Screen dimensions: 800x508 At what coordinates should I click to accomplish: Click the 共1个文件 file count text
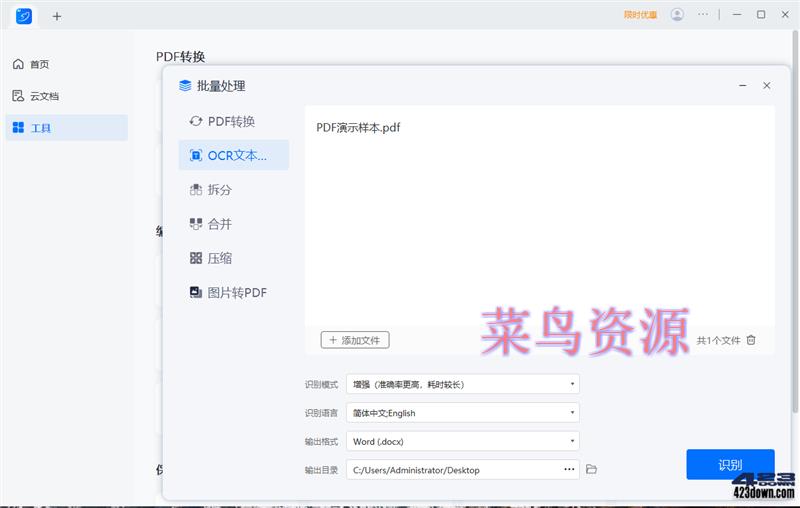718,340
